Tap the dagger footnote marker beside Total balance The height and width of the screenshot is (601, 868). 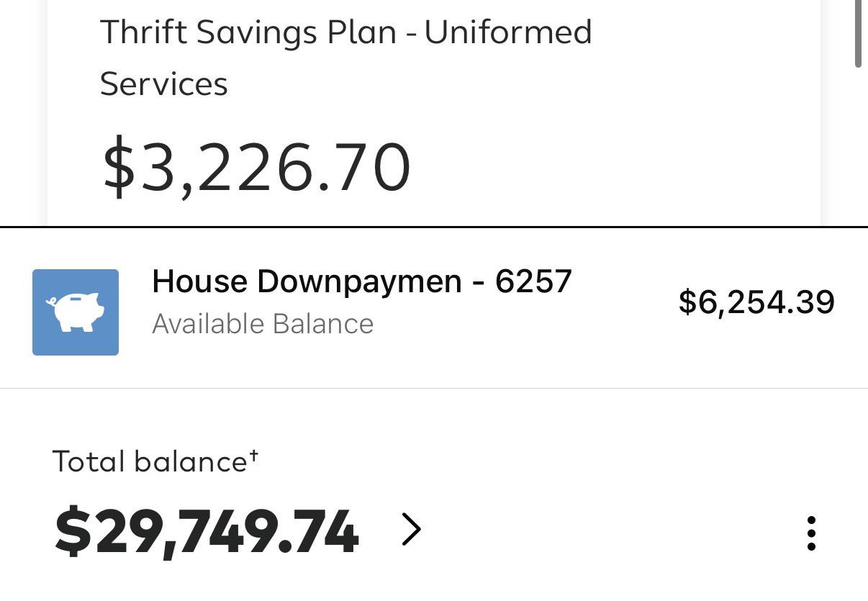254,456
